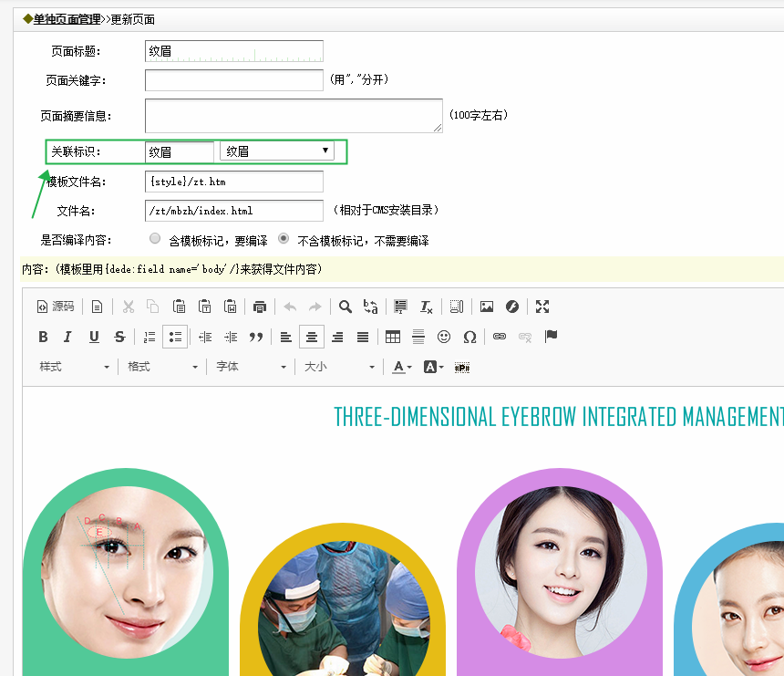The image size is (784, 676).
Task: Maximize the editor with the fullscreen icon
Action: pos(542,307)
